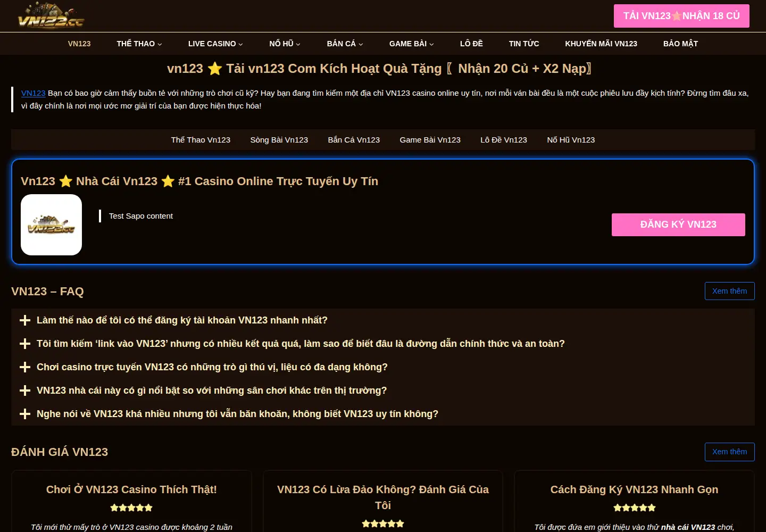Open casino card title Vn123 Nhà Cái Vn123
This screenshot has width=766, height=532.
click(199, 181)
